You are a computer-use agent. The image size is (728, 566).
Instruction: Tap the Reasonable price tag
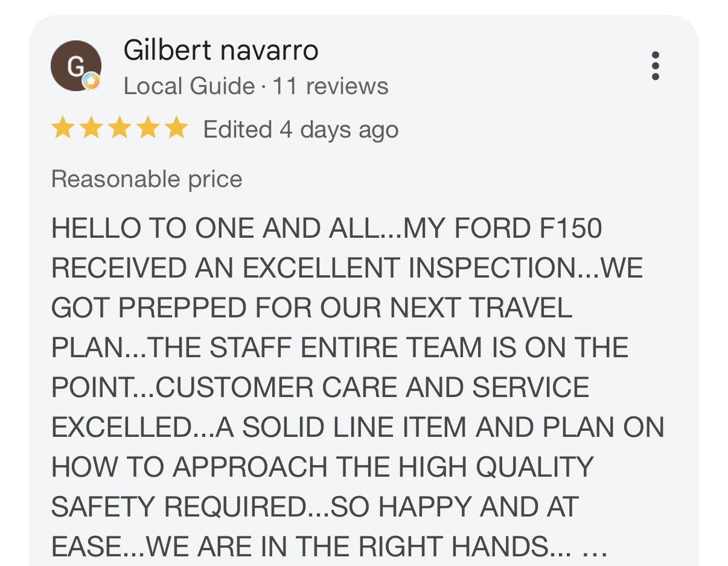[x=147, y=179]
